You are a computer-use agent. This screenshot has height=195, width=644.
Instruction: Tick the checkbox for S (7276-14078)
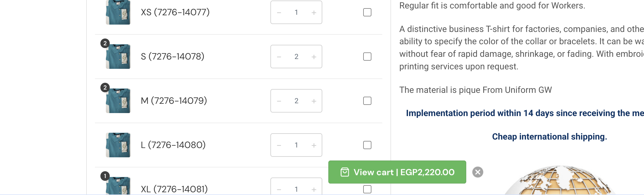[x=367, y=57]
